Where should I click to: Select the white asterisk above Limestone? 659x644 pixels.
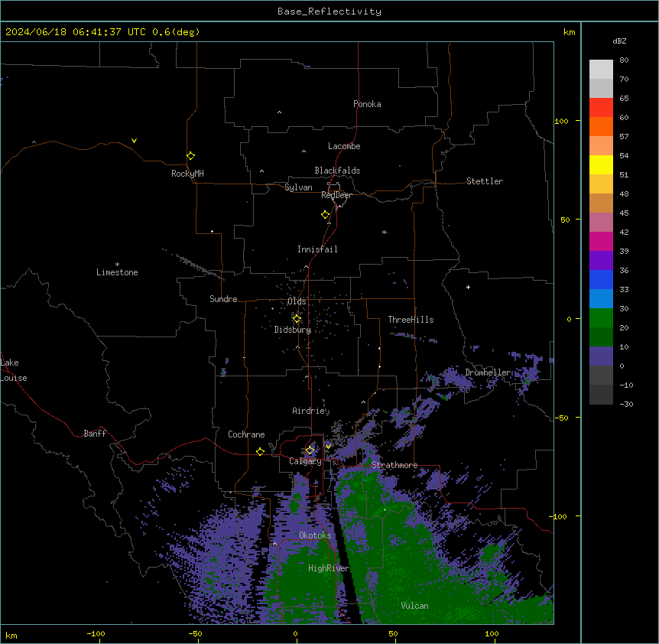(117, 265)
